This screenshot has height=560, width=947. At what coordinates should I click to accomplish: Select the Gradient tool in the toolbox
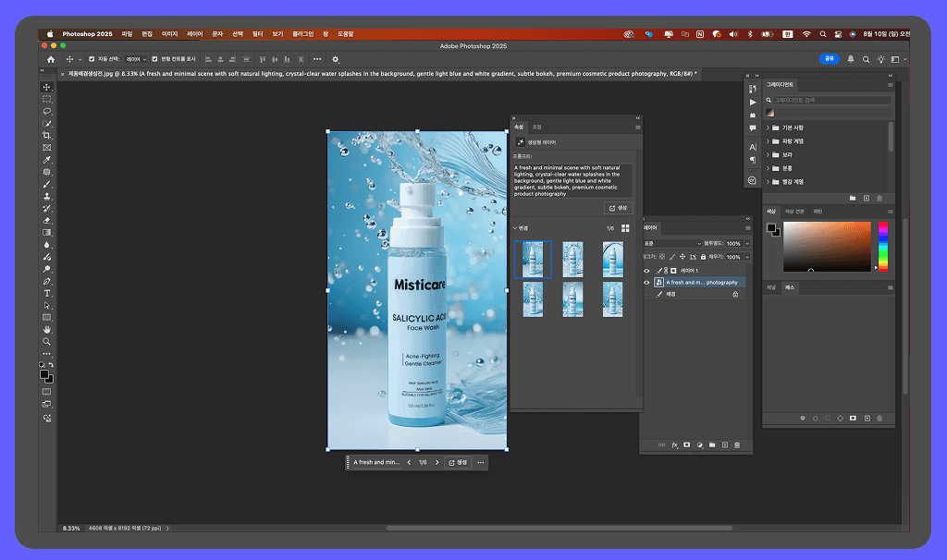(46, 232)
